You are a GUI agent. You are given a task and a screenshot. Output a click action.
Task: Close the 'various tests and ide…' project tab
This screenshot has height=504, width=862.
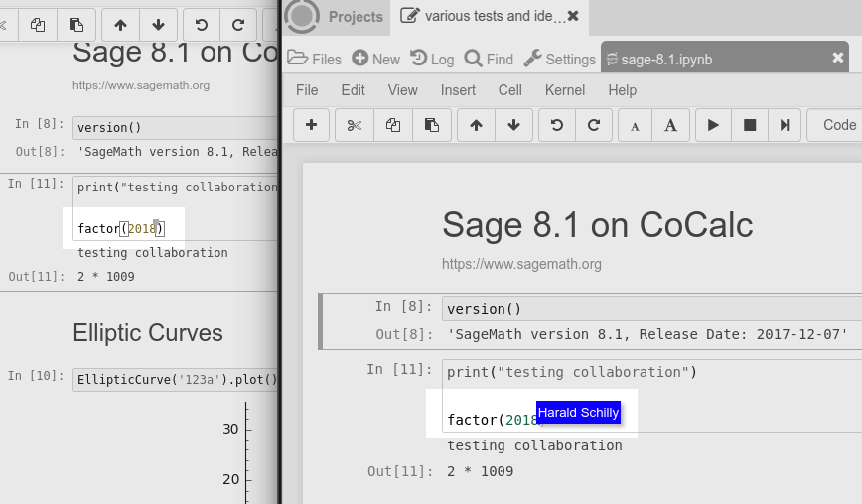pos(572,16)
